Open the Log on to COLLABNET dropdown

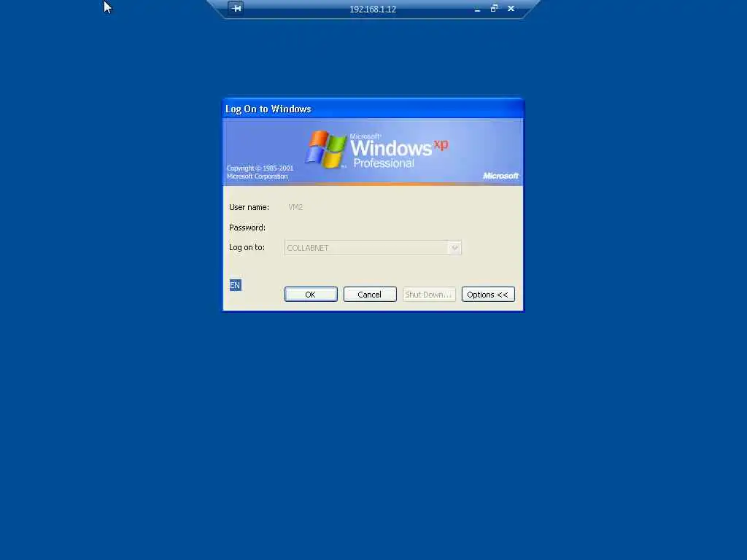click(454, 248)
